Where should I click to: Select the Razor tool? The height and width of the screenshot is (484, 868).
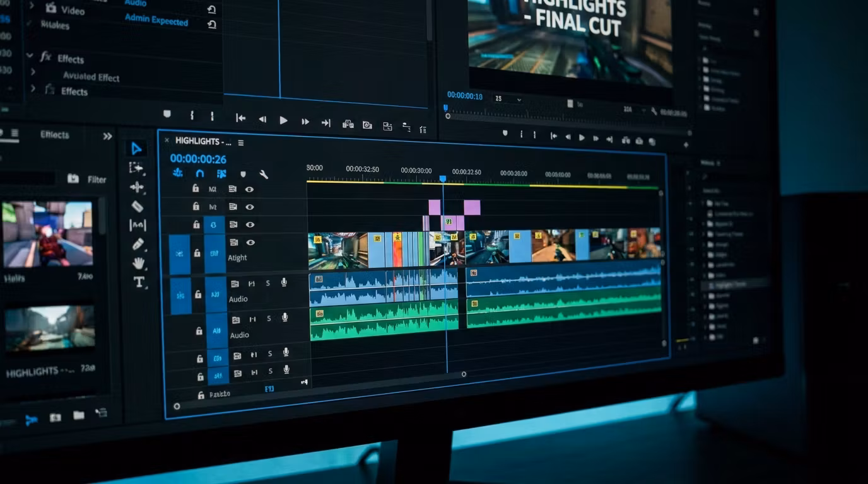tap(138, 206)
